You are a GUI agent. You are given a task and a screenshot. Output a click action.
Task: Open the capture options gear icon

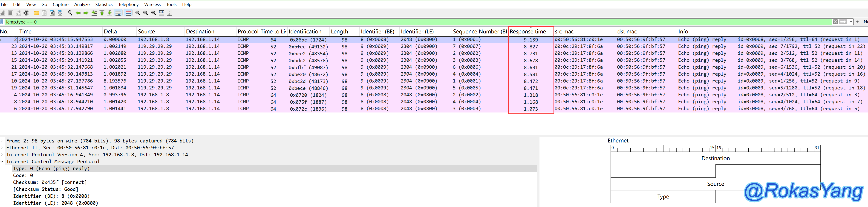tap(26, 13)
